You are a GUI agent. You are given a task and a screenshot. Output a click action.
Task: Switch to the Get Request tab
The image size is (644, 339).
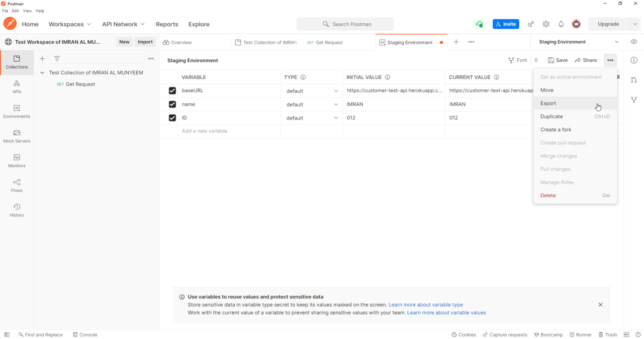click(x=325, y=42)
